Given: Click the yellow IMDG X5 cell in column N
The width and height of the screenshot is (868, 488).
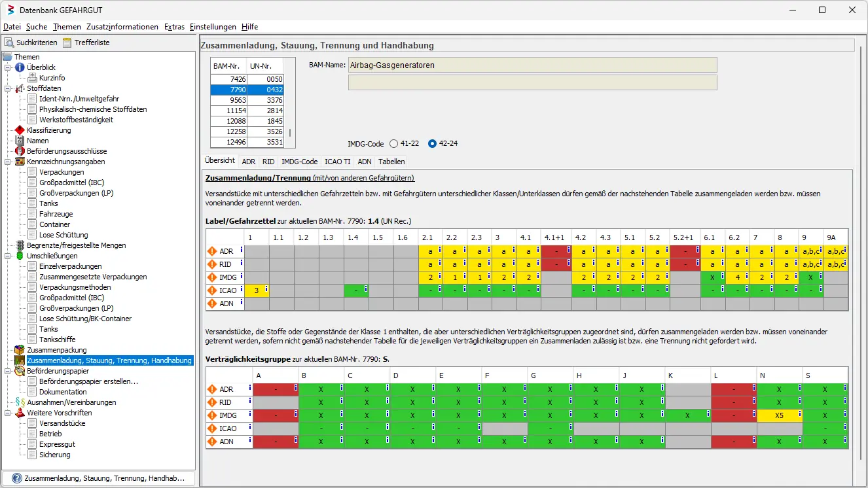Looking at the screenshot, I should pos(779,415).
